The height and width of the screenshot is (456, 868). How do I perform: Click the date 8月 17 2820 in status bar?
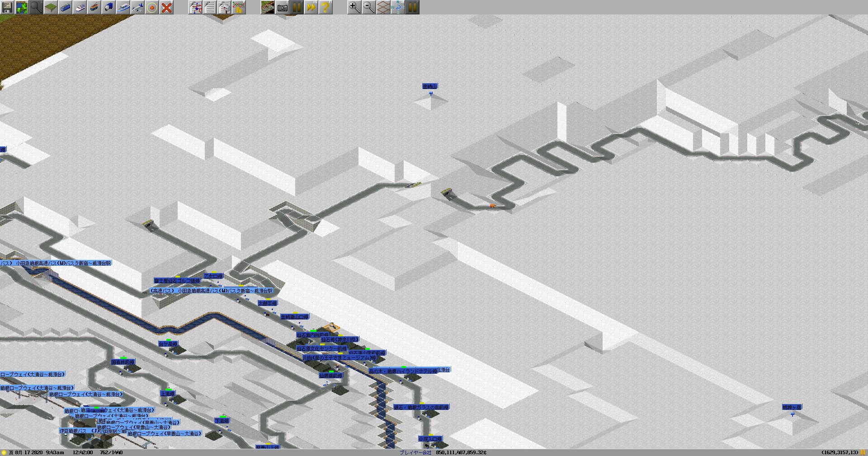tap(25, 452)
